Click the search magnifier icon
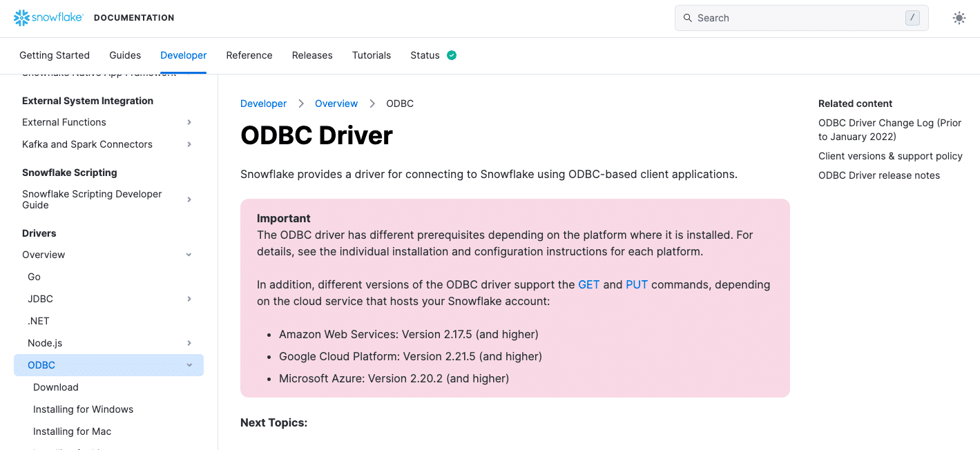The image size is (980, 450). [x=687, y=18]
